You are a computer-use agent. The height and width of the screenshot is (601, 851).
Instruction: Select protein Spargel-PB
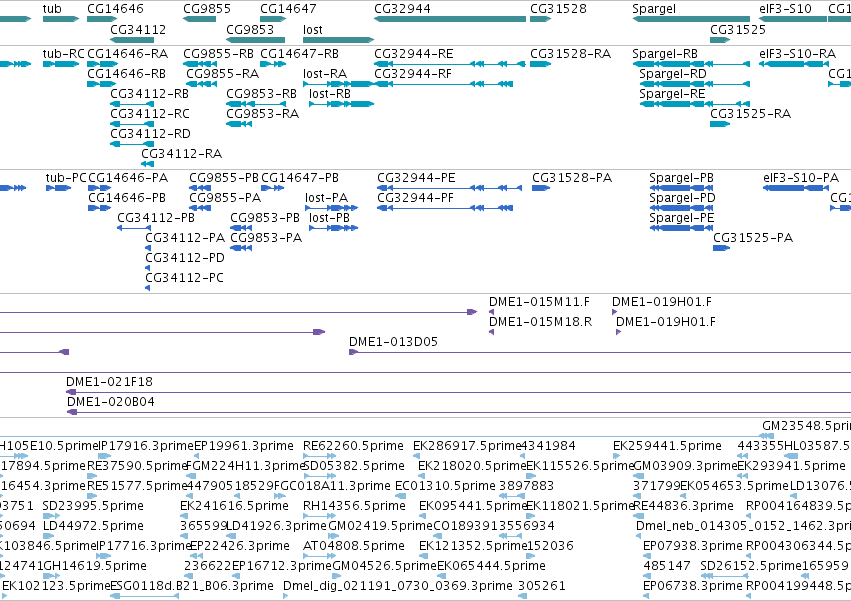click(x=681, y=188)
